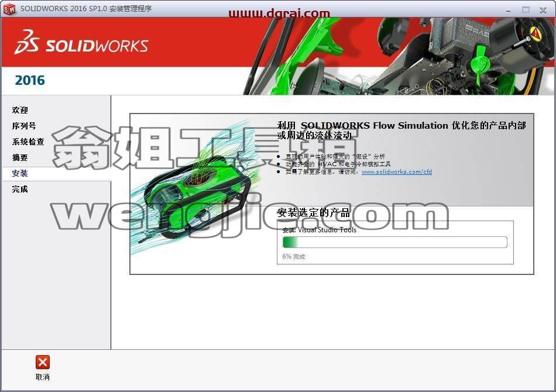Select the 完成 step in sidebar

click(20, 189)
